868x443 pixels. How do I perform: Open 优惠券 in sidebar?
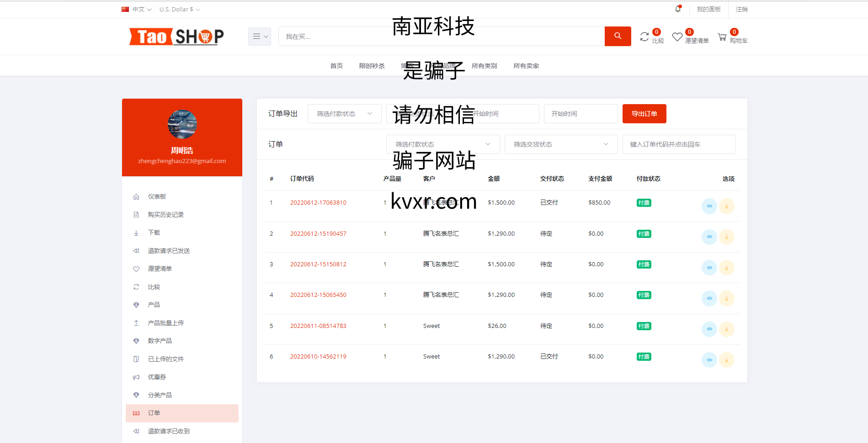tap(182, 377)
